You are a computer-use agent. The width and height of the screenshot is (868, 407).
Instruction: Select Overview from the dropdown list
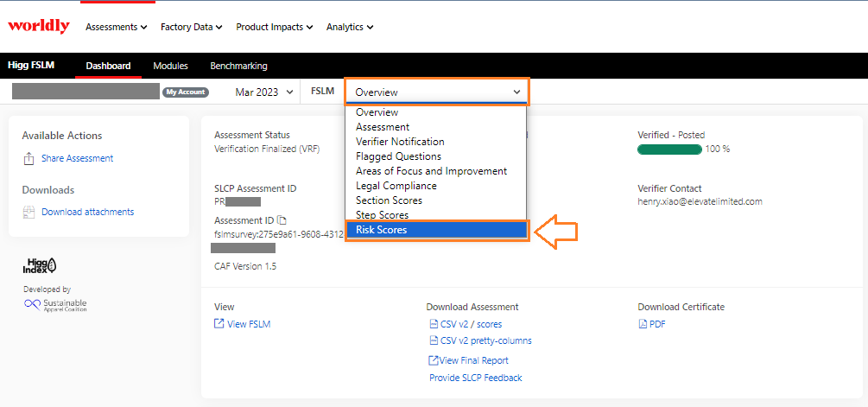coord(436,112)
